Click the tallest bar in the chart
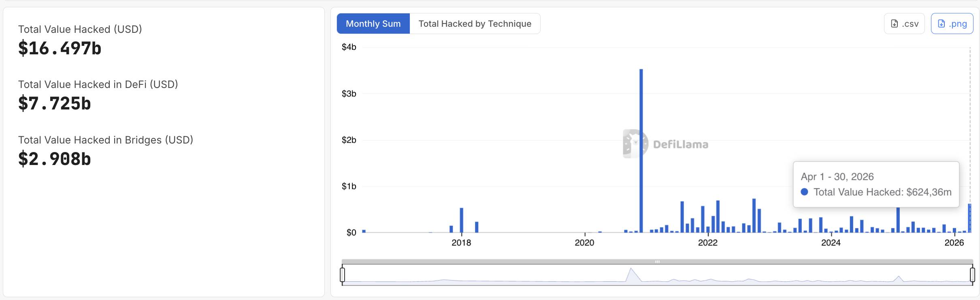Viewport: 980px width, 300px height. click(x=641, y=150)
